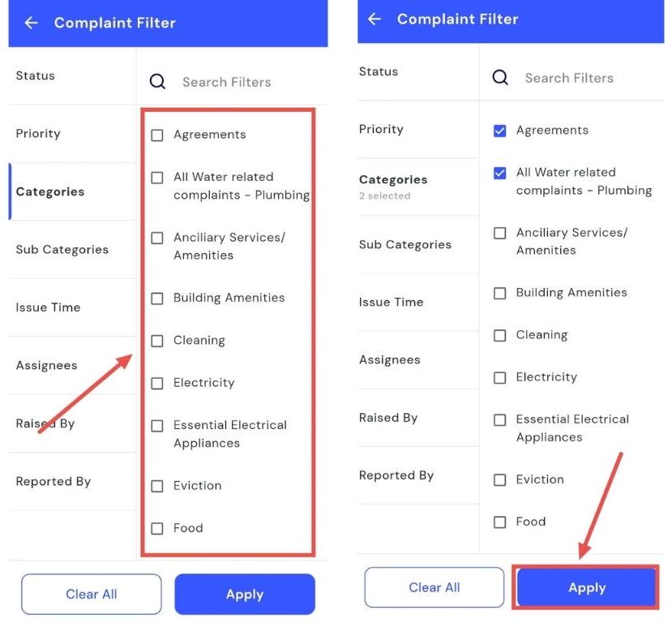This screenshot has width=672, height=623.
Task: Check Eviction box in right panel
Action: tap(500, 479)
